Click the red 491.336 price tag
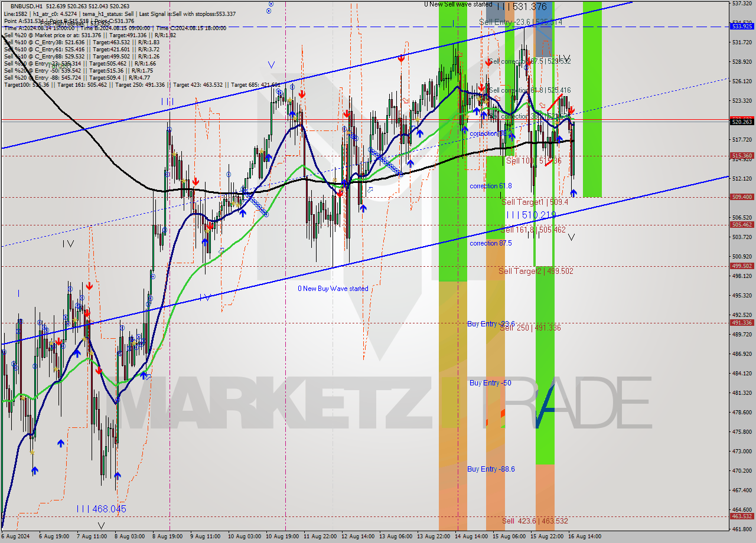The width and height of the screenshot is (756, 543). pos(742,323)
